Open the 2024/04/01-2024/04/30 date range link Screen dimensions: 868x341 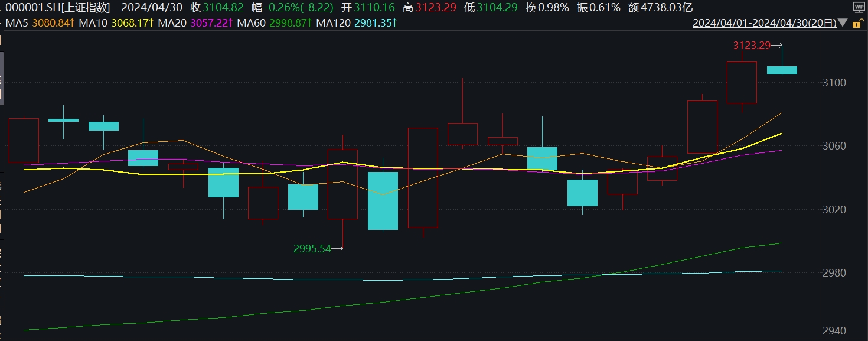coord(764,24)
